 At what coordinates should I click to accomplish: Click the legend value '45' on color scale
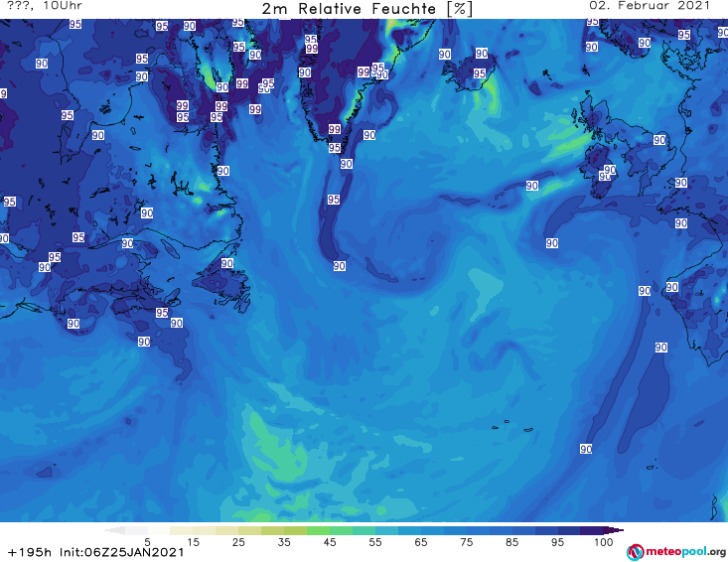330,541
